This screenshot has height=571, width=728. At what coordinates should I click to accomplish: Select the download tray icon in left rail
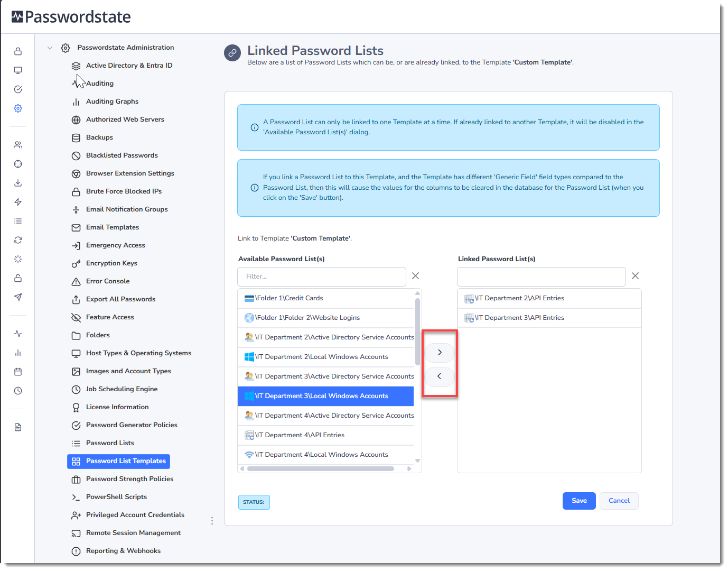click(x=18, y=183)
